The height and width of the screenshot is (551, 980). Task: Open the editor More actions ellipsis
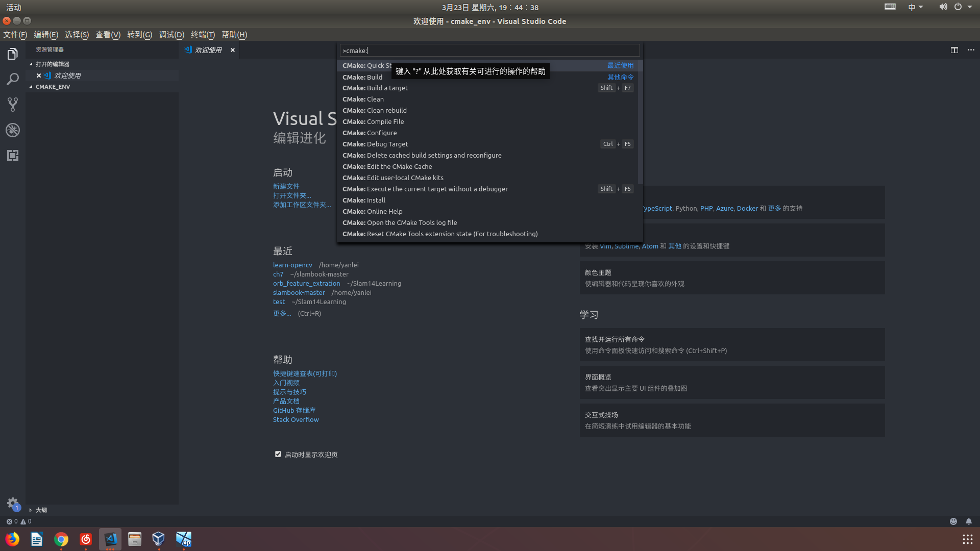(x=971, y=50)
